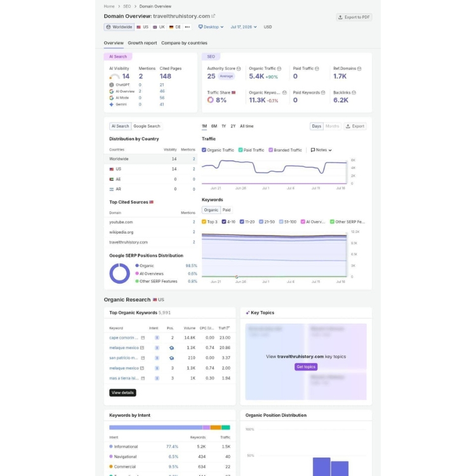Screen dimensions: 476x476
Task: Open the Notes dropdown
Action: tap(321, 150)
